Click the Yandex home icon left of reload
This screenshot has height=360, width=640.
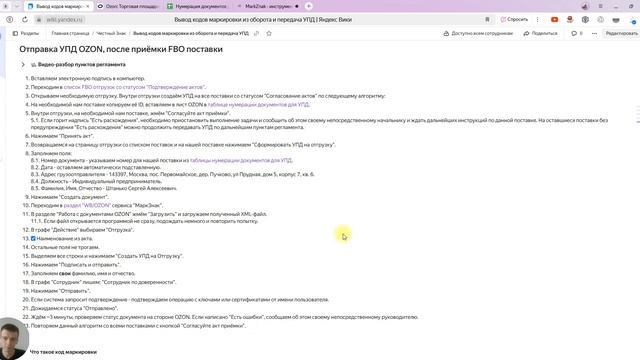click(10, 19)
